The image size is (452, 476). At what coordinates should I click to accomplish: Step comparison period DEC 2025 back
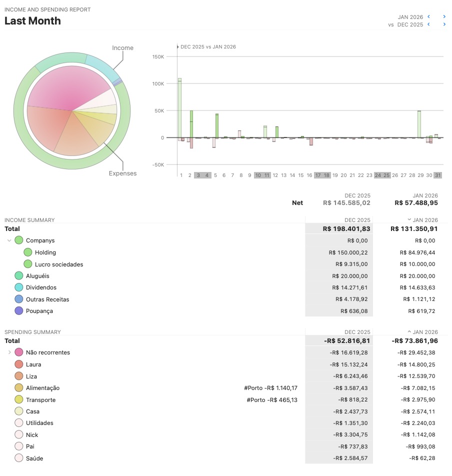[x=429, y=24]
